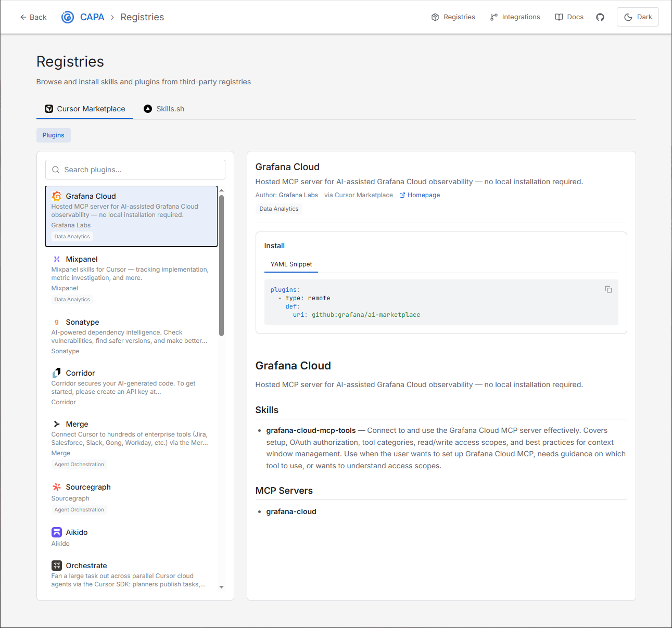The image size is (672, 628).
Task: Click Data Analytics tag under Mixpanel
Action: tap(72, 300)
